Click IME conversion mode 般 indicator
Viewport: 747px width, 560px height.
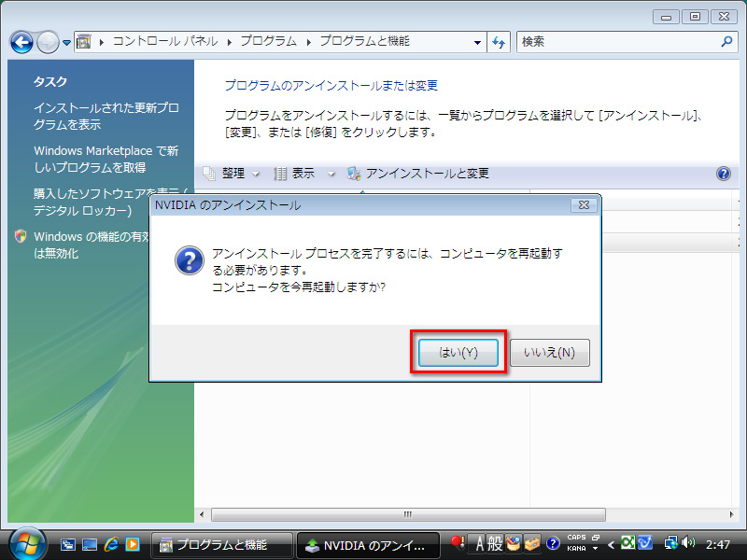[495, 543]
